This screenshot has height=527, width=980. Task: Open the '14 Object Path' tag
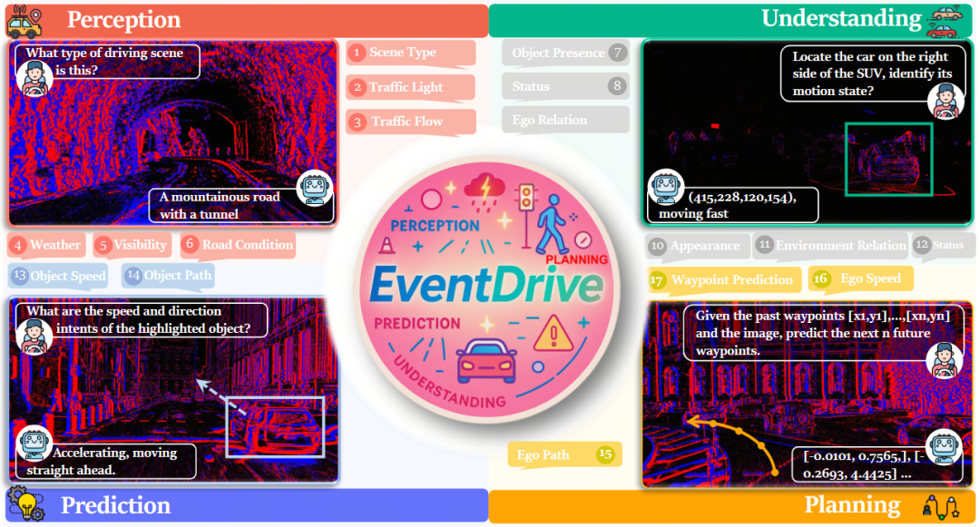click(x=169, y=275)
